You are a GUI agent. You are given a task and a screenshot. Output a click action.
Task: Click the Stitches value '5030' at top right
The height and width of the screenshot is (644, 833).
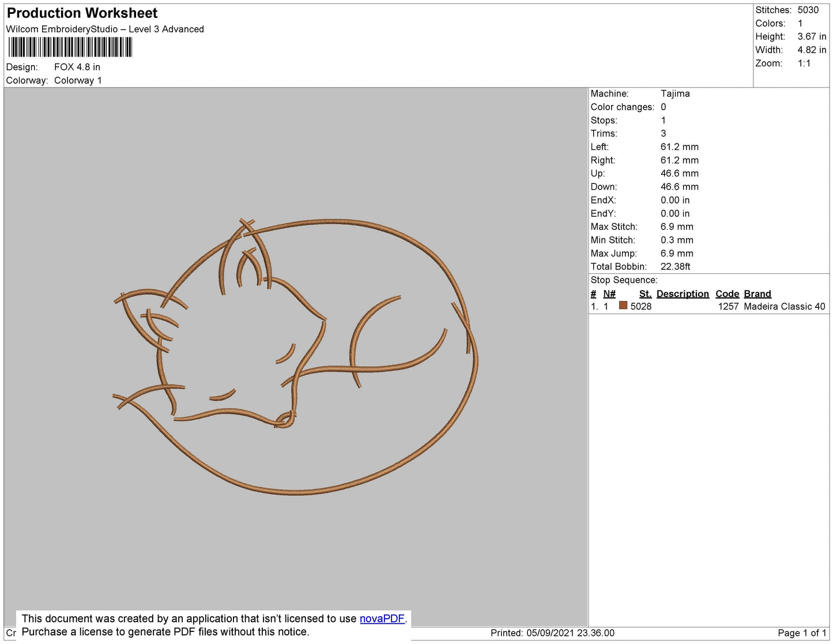[x=808, y=10]
